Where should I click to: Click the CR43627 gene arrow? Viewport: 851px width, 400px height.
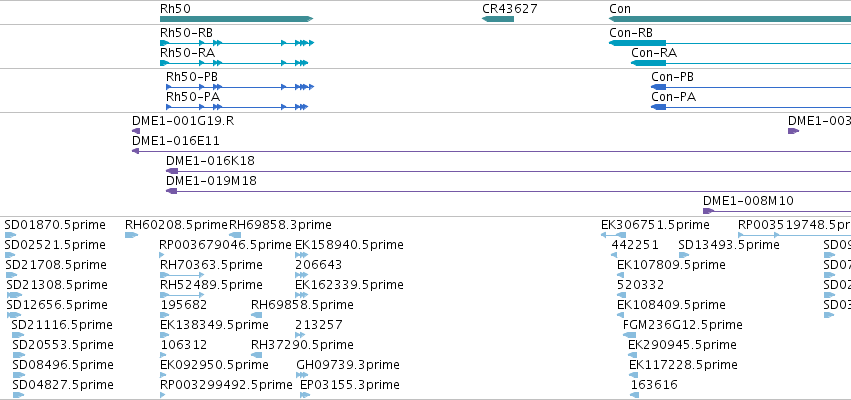click(498, 19)
